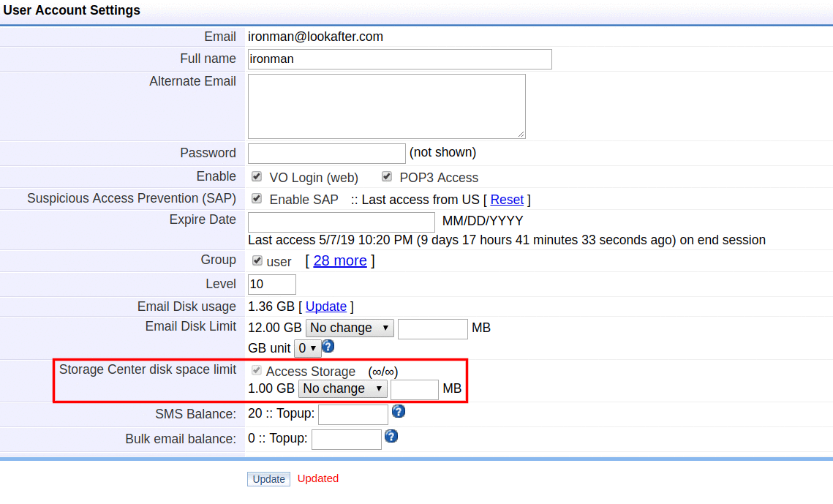Open the GB unit dropdown
Screen dimensions: 833x504
click(308, 348)
